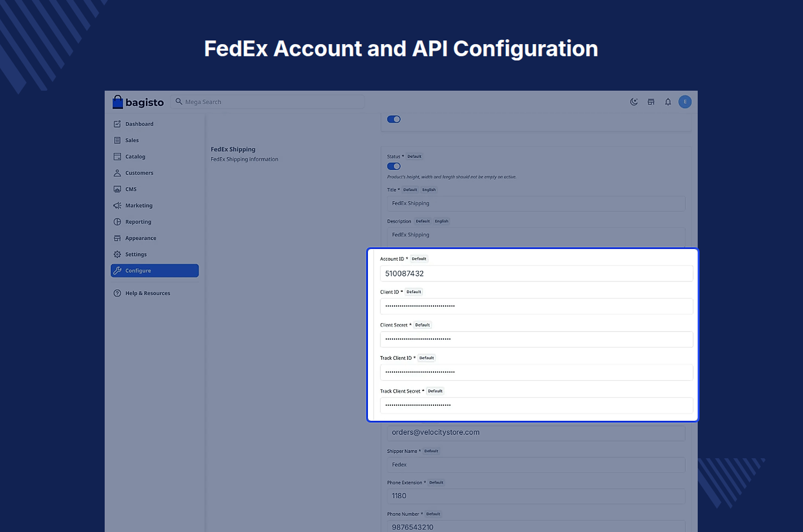Click the FedEx Shipping section heading
803x532 pixels.
tap(233, 149)
